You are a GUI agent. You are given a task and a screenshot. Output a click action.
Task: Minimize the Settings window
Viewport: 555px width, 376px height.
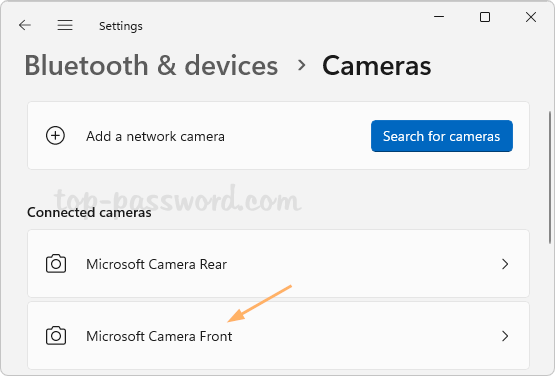tap(439, 17)
